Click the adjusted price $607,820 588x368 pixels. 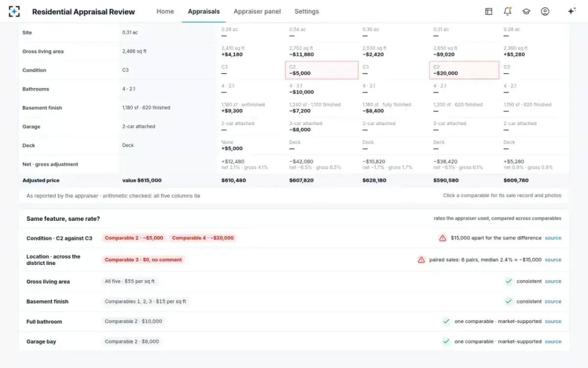pos(302,181)
